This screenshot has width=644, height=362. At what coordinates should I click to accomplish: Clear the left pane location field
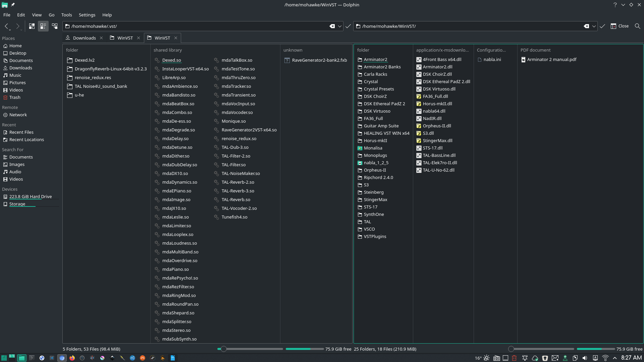pos(332,26)
